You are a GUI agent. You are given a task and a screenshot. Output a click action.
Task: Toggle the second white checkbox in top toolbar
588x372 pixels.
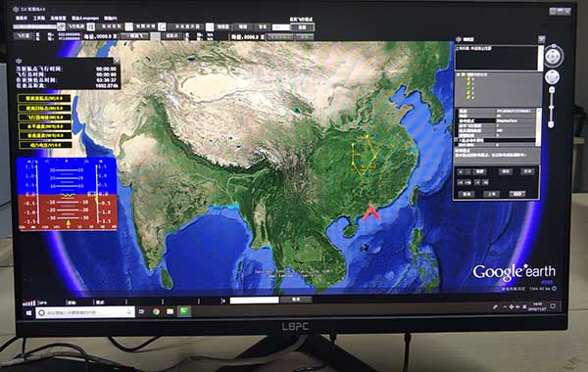click(x=129, y=27)
